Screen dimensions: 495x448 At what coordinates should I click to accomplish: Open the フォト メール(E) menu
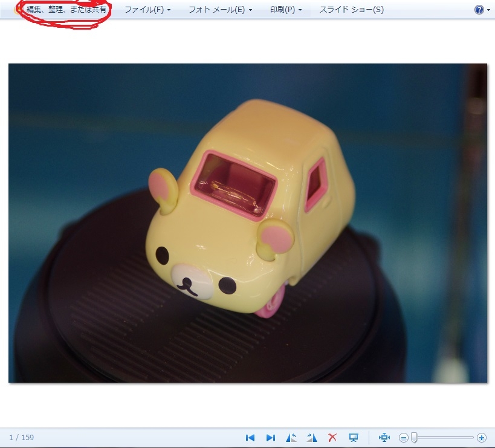[216, 10]
